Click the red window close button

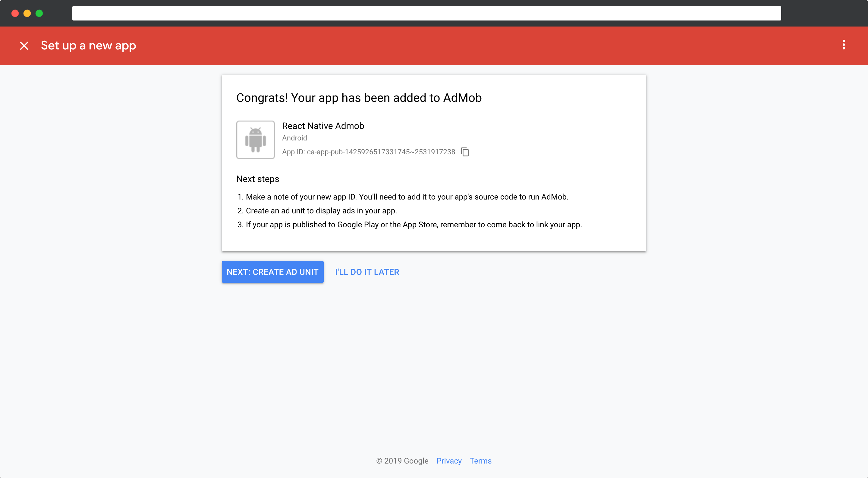click(15, 14)
